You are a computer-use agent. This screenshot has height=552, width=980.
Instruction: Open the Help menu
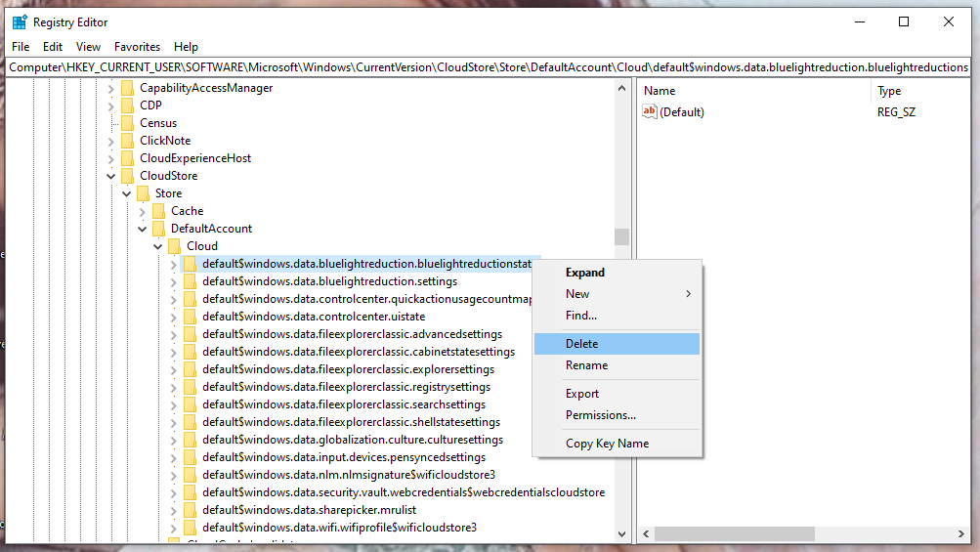coord(186,47)
